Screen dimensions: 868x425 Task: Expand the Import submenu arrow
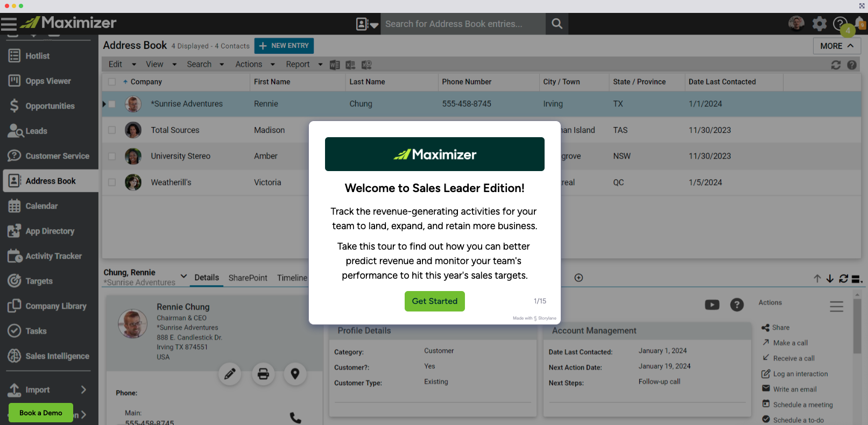coord(83,389)
